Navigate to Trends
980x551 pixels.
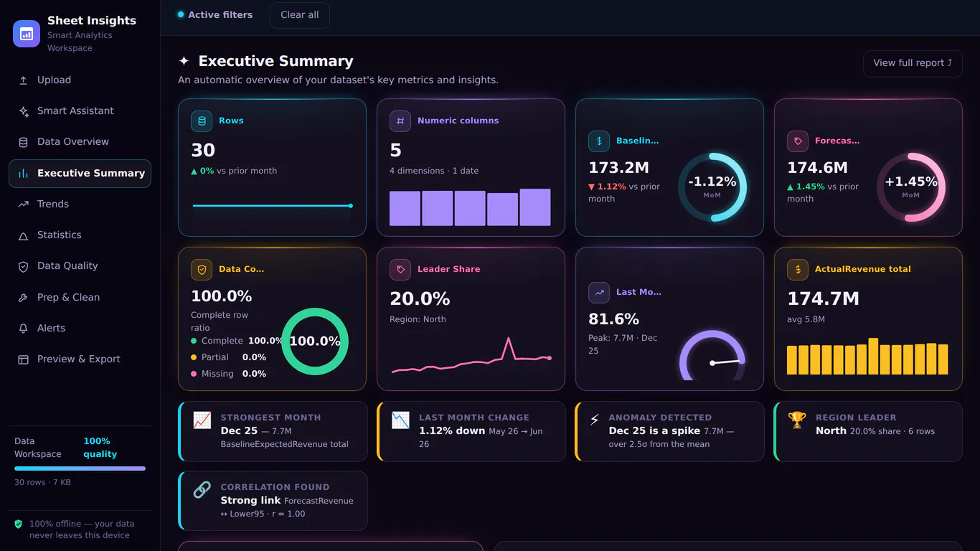point(80,204)
